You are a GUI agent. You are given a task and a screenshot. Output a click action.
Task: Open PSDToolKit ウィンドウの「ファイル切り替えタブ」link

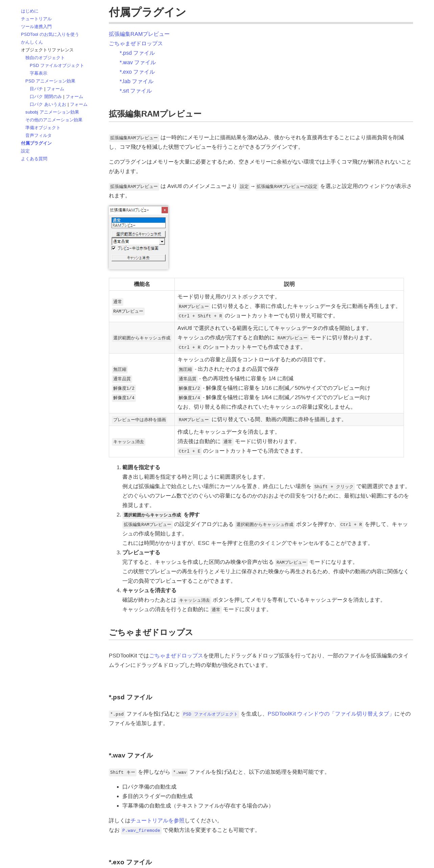[331, 714]
